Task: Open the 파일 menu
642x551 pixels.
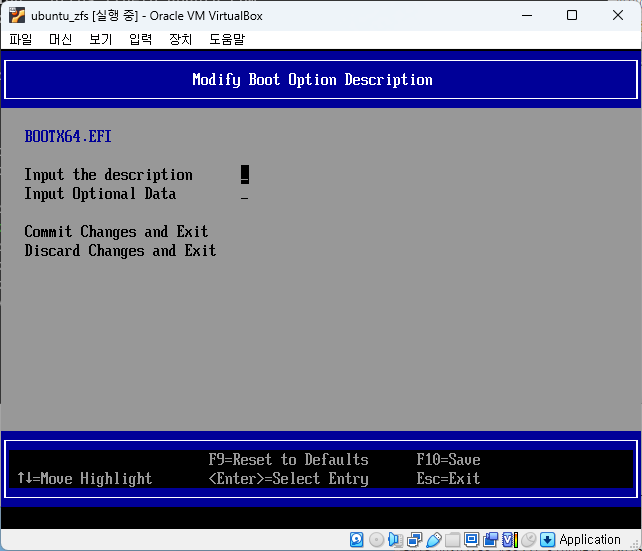Action: [x=20, y=39]
